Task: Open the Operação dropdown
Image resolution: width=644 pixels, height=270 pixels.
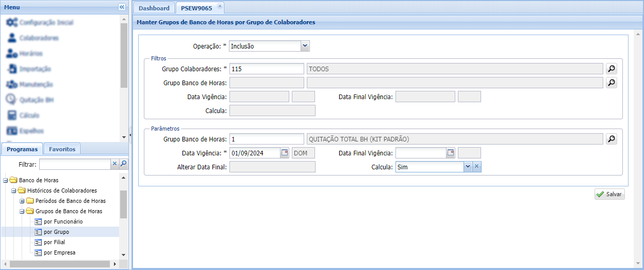Action: [x=305, y=46]
